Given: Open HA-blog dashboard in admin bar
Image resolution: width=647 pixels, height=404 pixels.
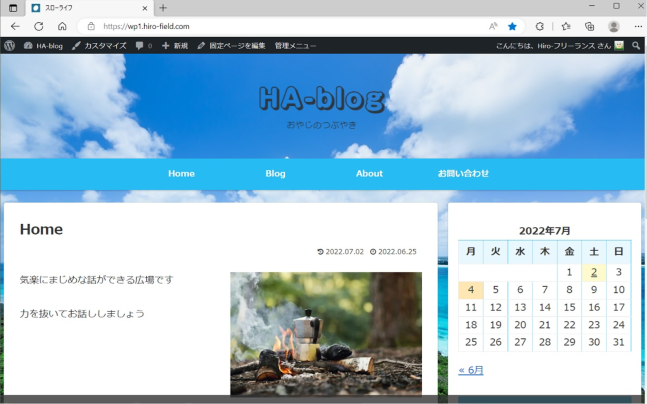Looking at the screenshot, I should [43, 46].
